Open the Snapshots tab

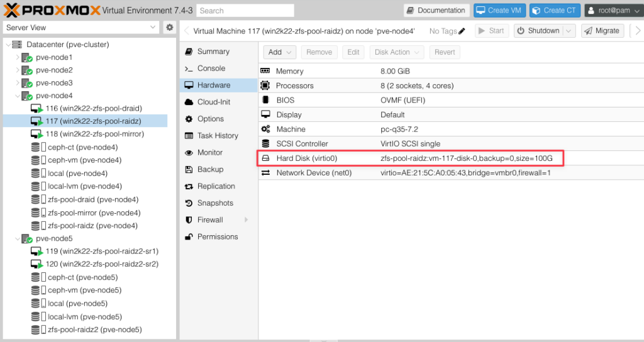218,203
